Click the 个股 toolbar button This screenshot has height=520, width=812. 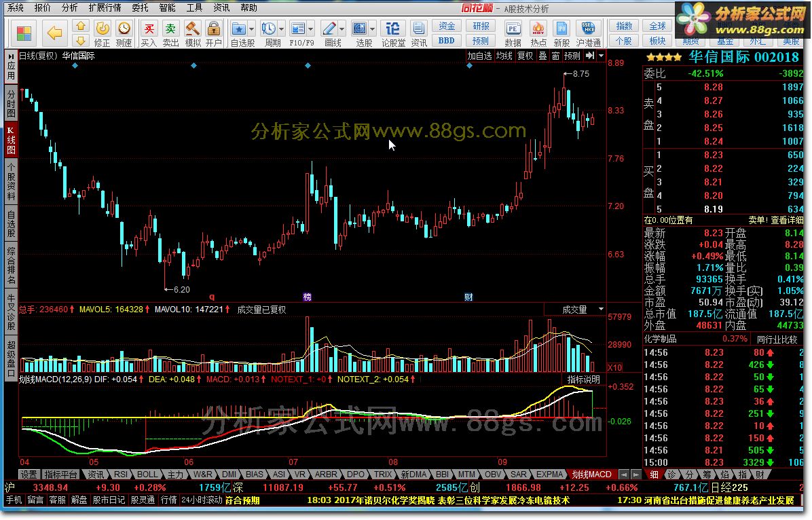624,41
